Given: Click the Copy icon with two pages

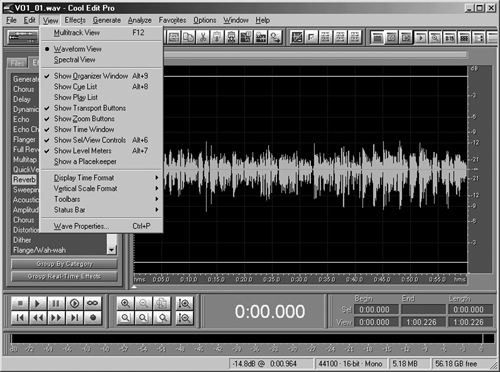Looking at the screenshot, I should 188,37.
